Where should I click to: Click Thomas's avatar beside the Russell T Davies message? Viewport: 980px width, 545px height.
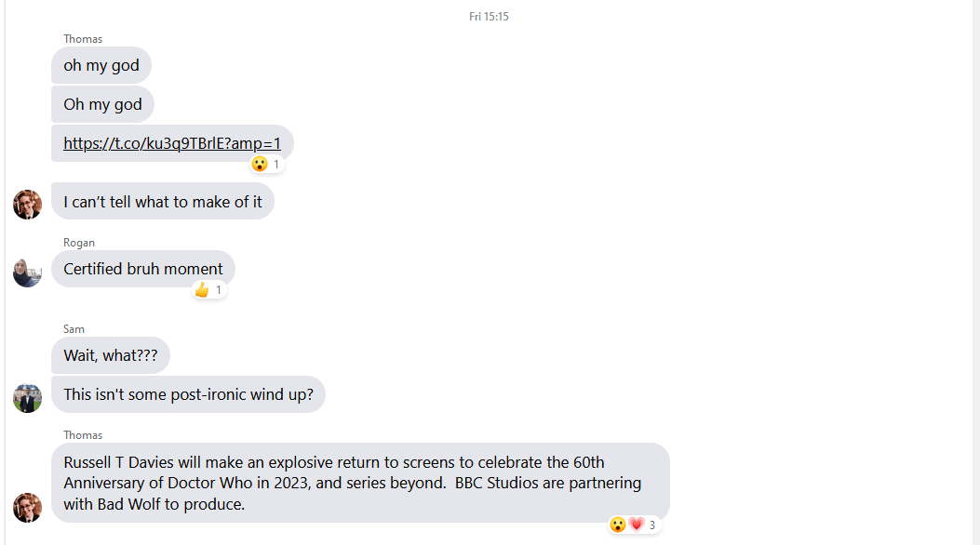pos(27,507)
